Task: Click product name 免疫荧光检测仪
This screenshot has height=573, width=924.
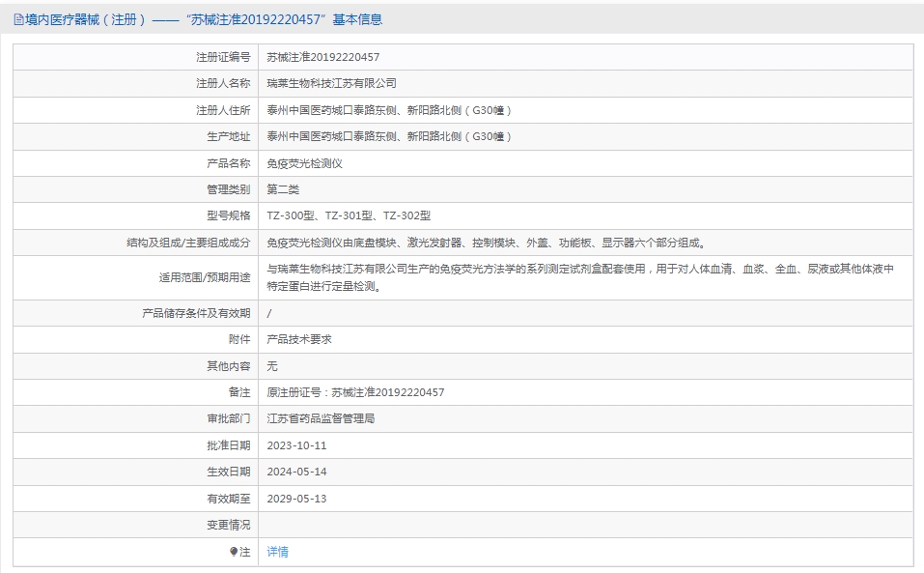Action: click(305, 163)
